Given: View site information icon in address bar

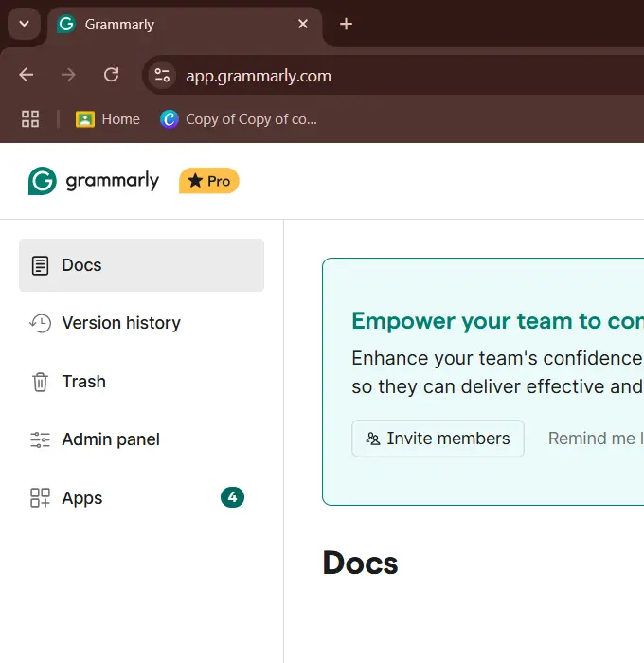Looking at the screenshot, I should (162, 75).
